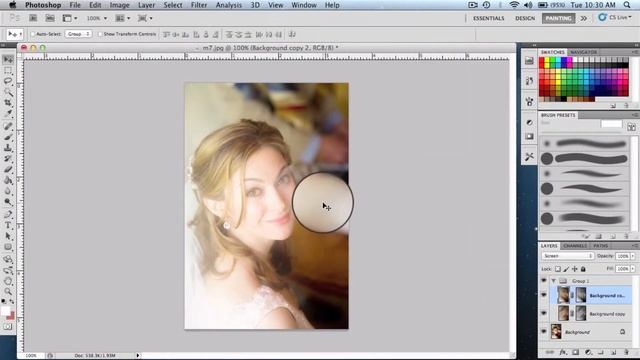Select the 3D Rotate tool

pos(8,259)
